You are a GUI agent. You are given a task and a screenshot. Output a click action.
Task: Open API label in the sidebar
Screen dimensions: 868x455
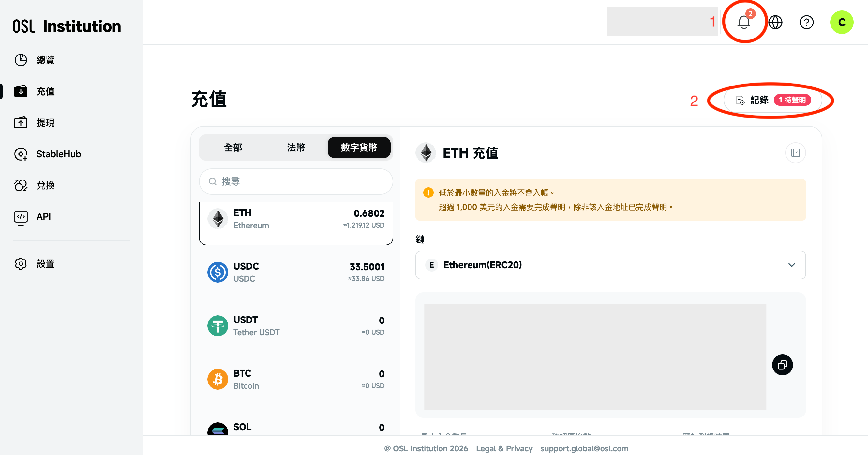(x=44, y=217)
